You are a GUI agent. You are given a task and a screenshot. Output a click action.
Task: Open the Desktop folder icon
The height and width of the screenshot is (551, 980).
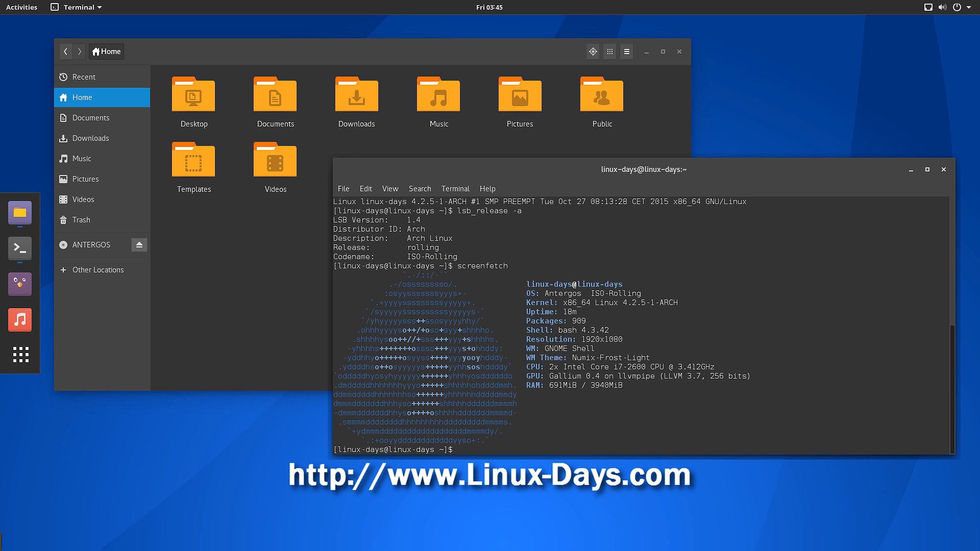coord(193,94)
